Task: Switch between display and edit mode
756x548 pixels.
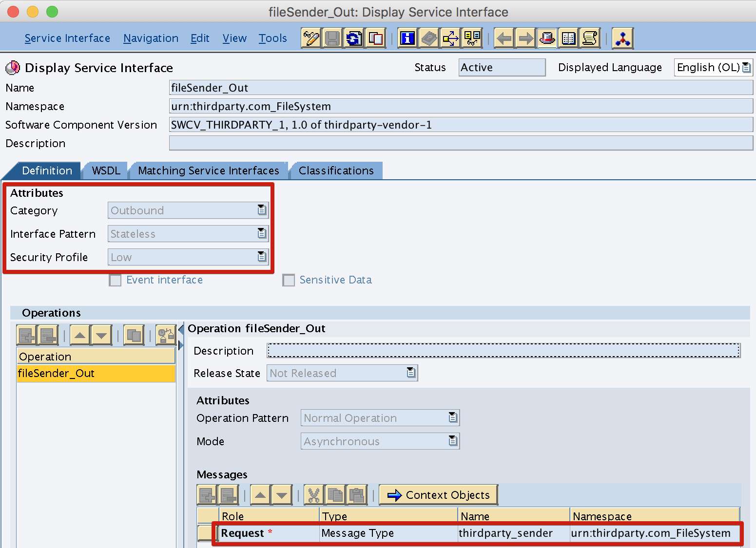Action: [x=311, y=38]
